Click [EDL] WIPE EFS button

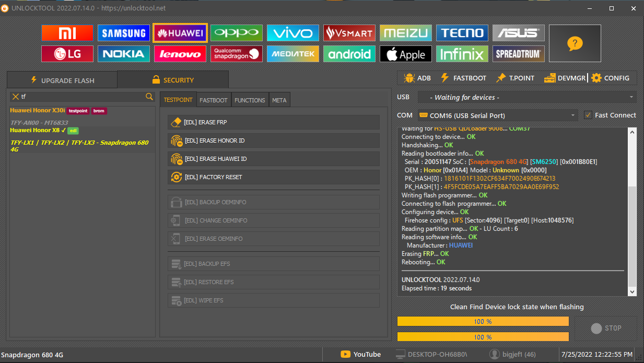274,300
